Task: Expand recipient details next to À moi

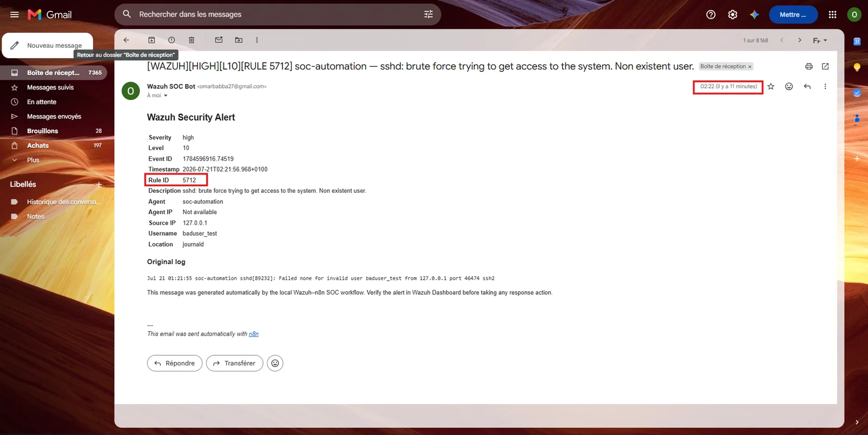Action: pyautogui.click(x=165, y=96)
